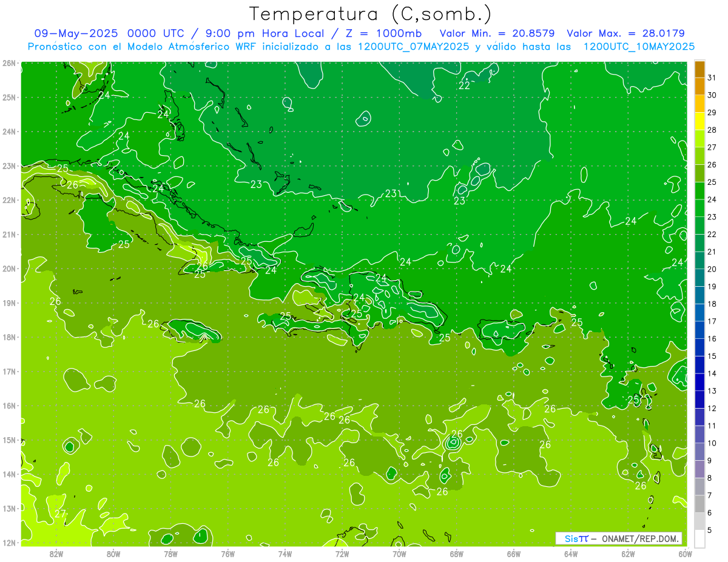The height and width of the screenshot is (562, 728).
Task: Click the 'Z = 1000mb' level text
Action: point(383,33)
